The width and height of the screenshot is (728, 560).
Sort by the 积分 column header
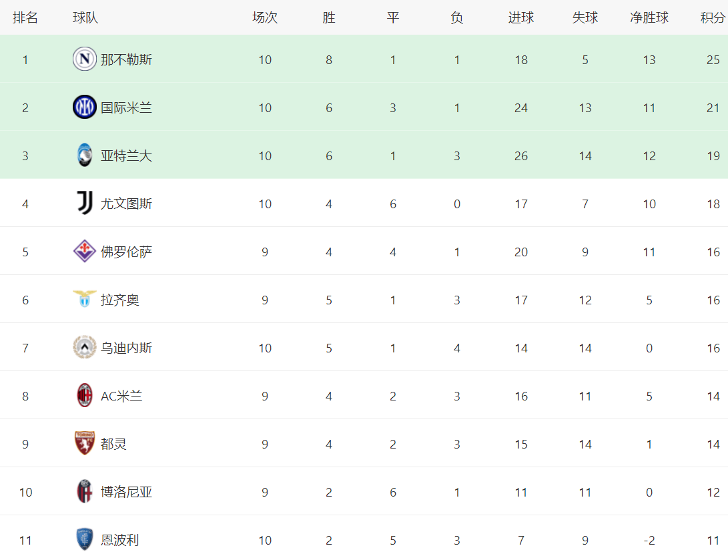713,17
